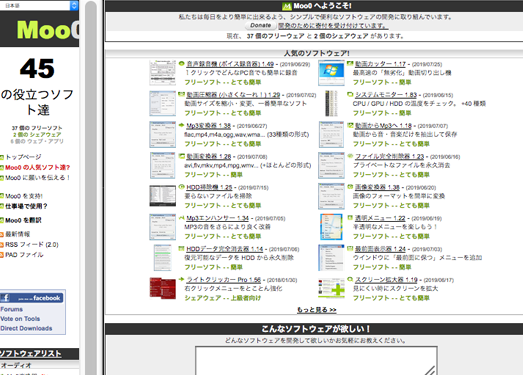Click the もっと見る >> link

pos(317,310)
